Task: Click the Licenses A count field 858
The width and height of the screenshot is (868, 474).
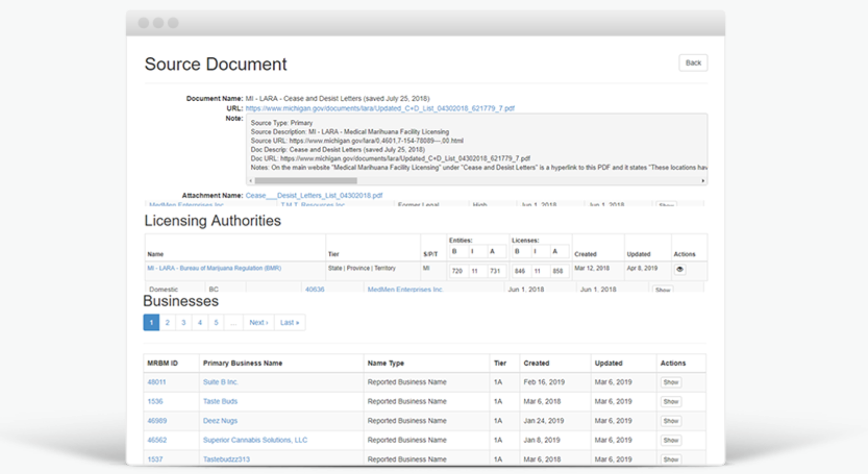Action: click(x=558, y=271)
